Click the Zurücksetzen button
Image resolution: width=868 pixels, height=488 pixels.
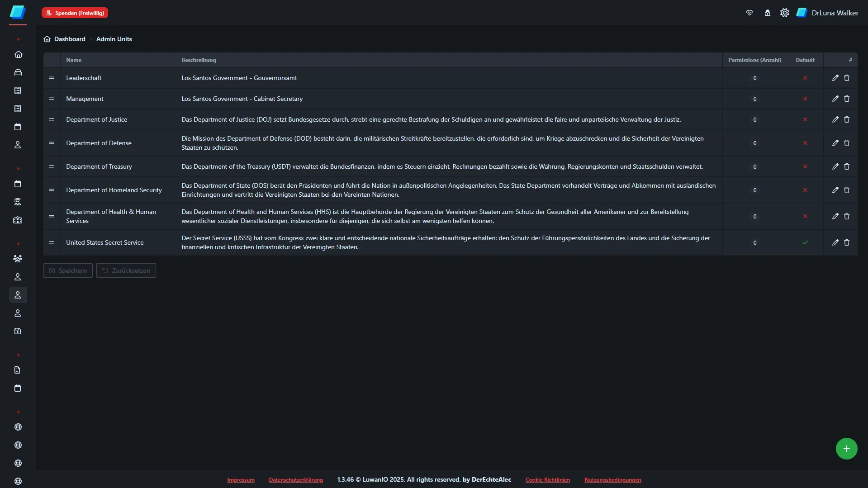coord(126,270)
